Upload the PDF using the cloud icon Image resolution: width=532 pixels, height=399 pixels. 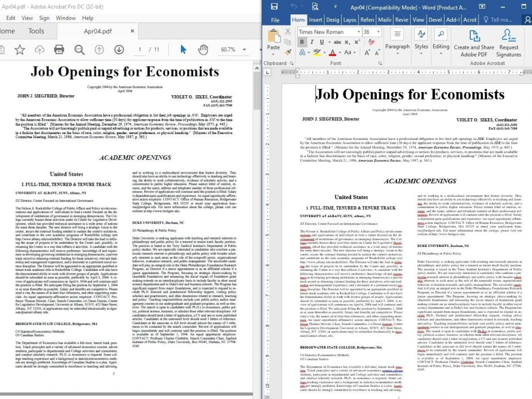pos(39,49)
